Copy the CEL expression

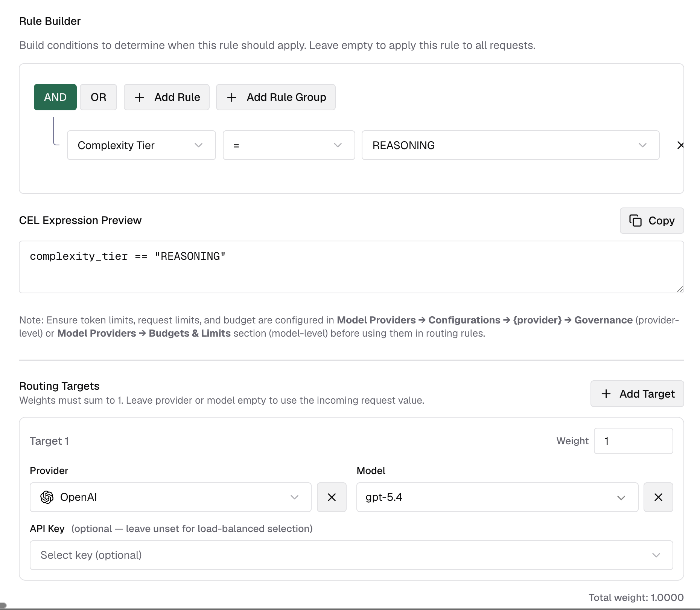click(x=652, y=221)
